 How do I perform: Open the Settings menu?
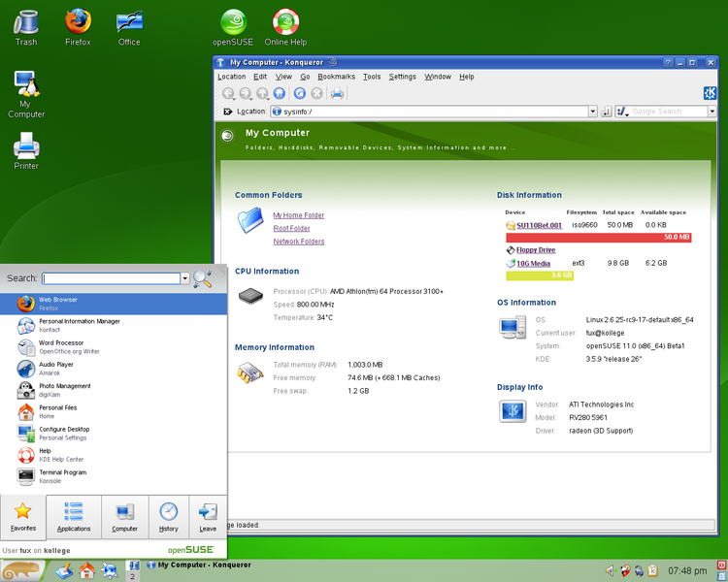pos(403,77)
